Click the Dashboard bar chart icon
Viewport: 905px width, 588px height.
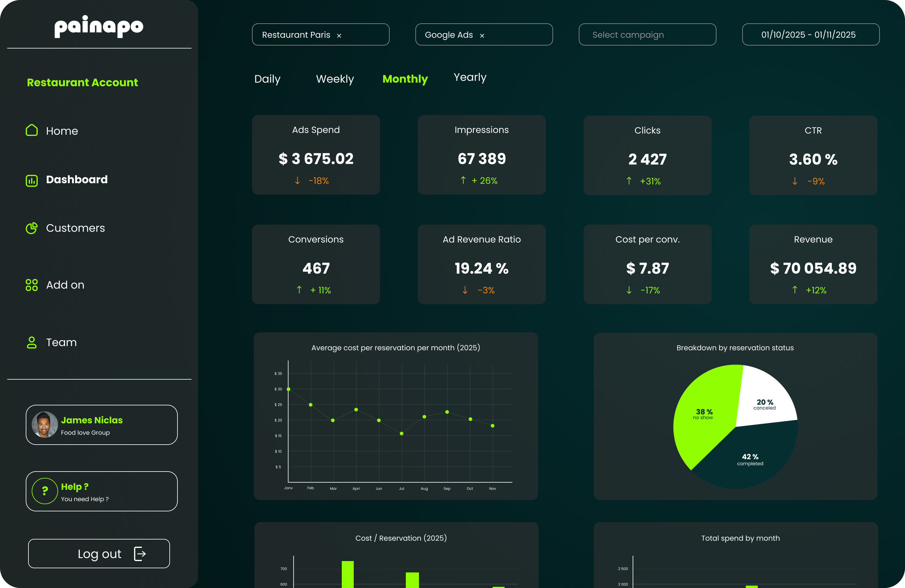pos(31,180)
